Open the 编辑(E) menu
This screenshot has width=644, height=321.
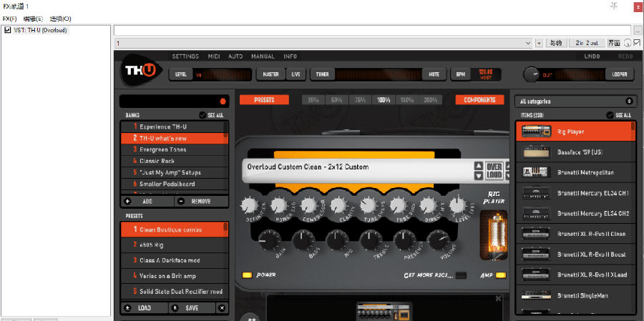coord(33,19)
